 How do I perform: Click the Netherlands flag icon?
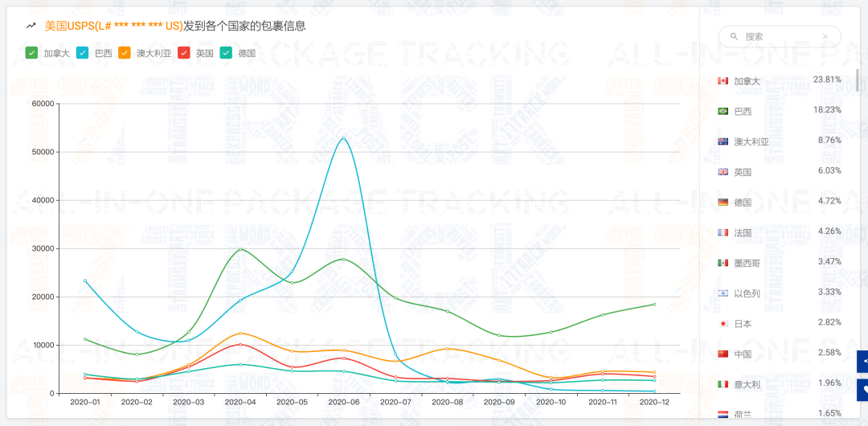tap(723, 415)
